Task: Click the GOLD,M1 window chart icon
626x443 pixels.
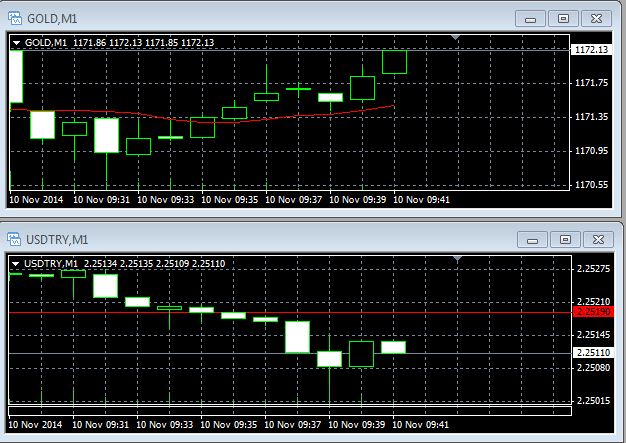Action: [x=15, y=18]
